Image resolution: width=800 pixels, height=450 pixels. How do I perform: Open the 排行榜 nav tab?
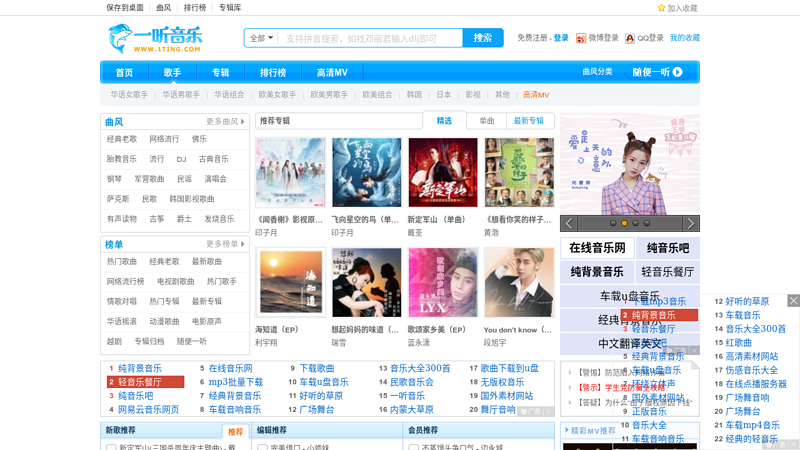(273, 72)
